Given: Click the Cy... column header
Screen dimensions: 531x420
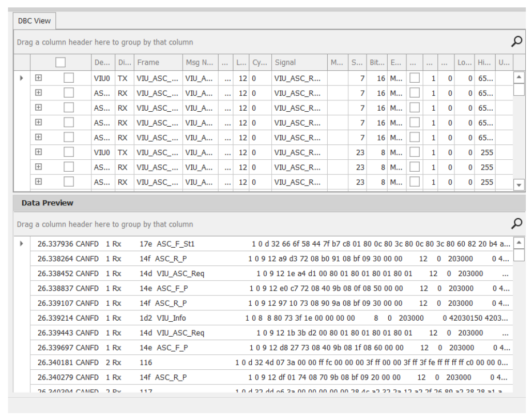Looking at the screenshot, I should pos(260,62).
